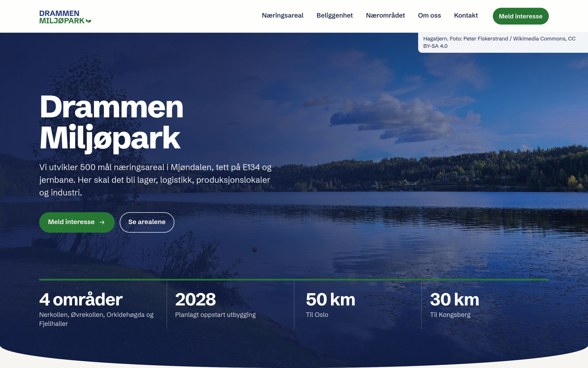
Task: Click the green leaf icon in logo
Action: click(89, 21)
